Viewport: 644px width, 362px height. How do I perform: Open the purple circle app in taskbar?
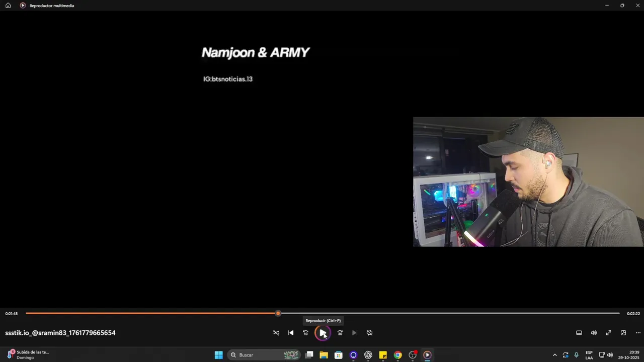coord(353,355)
